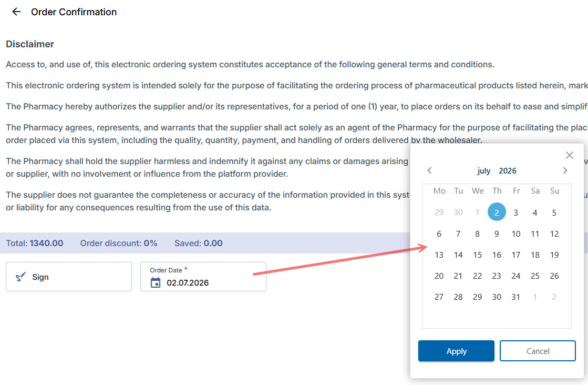Choose July 10 on the calendar
This screenshot has width=588, height=385.
pyautogui.click(x=516, y=234)
